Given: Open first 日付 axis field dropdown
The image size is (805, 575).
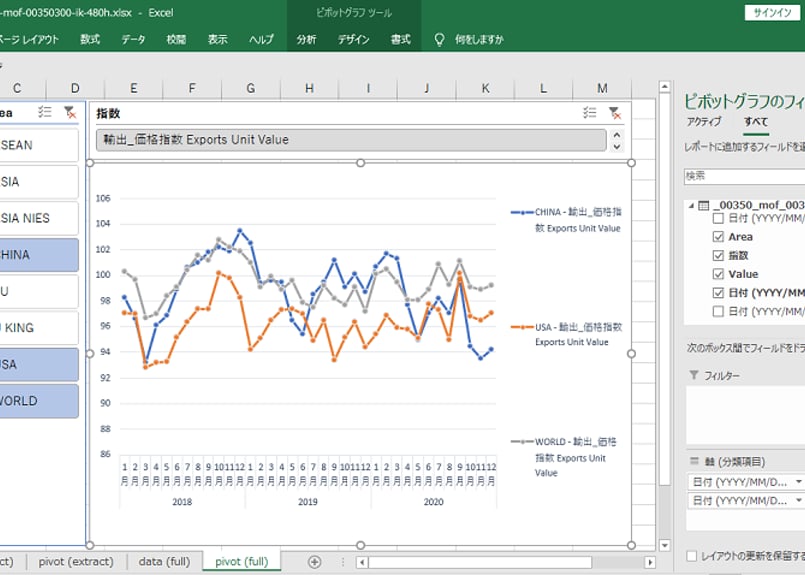Looking at the screenshot, I should tap(797, 481).
